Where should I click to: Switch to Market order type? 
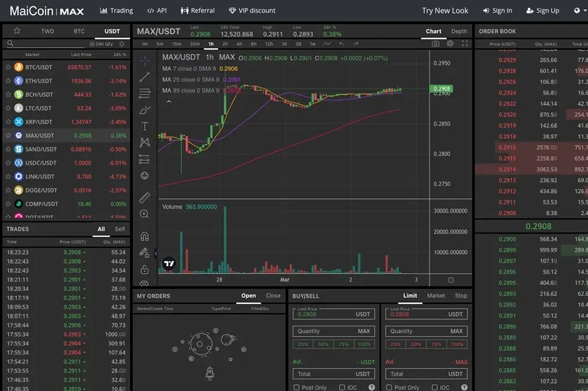[436, 296]
